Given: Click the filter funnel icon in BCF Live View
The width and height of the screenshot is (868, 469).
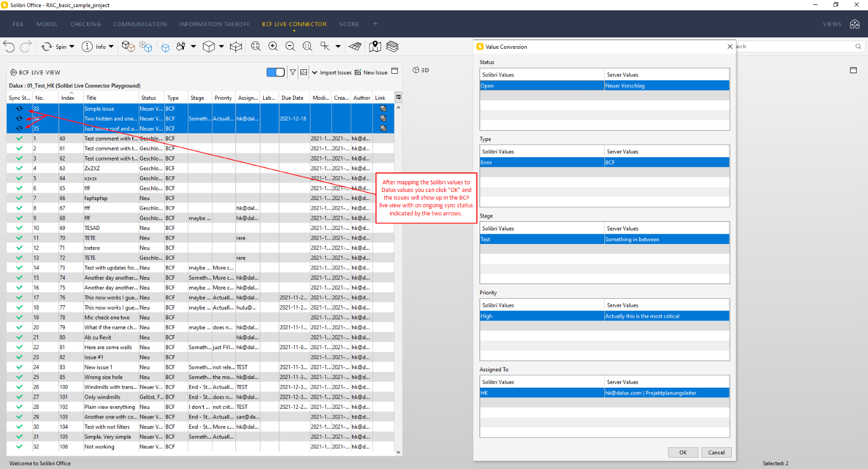Looking at the screenshot, I should pyautogui.click(x=293, y=72).
